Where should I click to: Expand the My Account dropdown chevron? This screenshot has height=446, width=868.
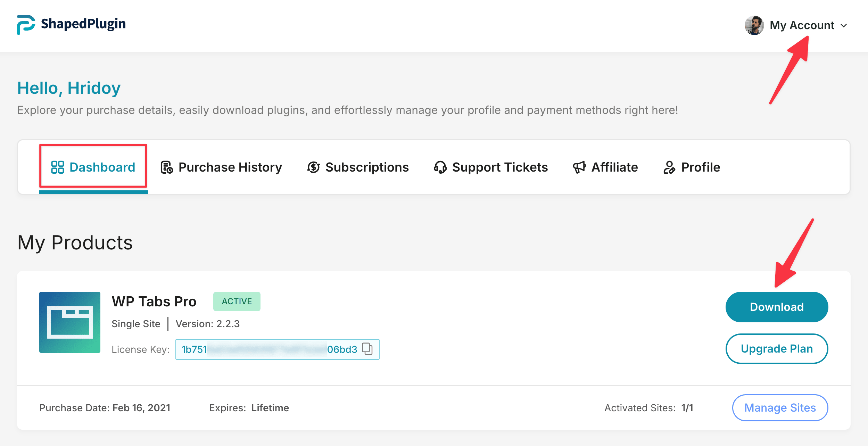click(844, 26)
